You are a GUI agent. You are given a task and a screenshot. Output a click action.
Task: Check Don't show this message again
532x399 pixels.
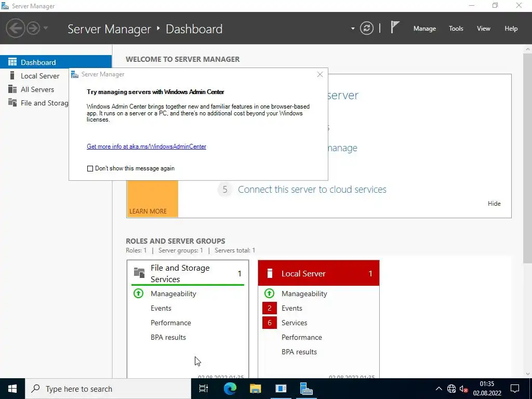pos(90,169)
